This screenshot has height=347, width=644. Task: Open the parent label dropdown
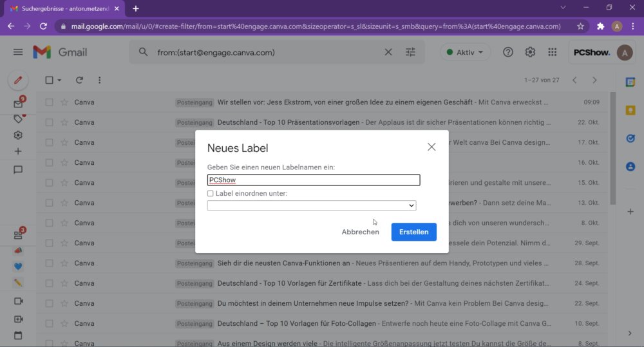(x=312, y=205)
